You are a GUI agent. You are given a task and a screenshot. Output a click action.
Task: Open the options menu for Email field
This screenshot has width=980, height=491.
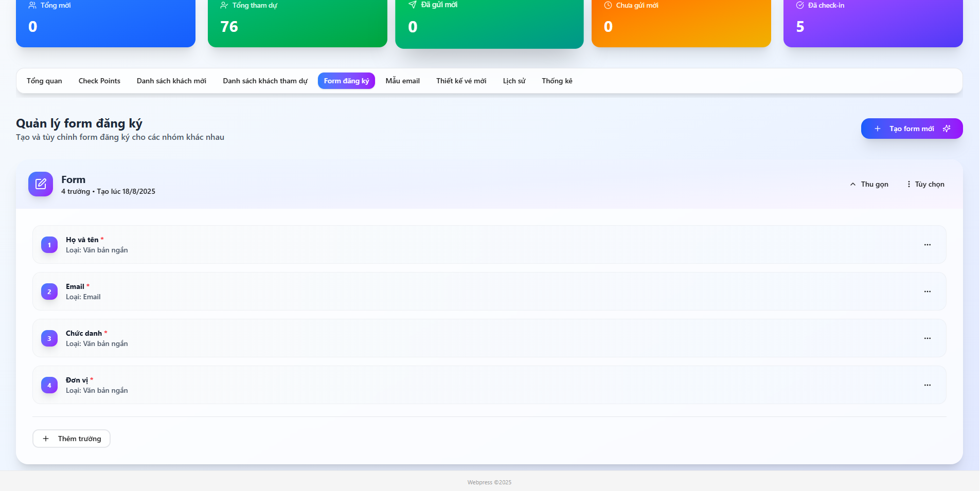928,291
